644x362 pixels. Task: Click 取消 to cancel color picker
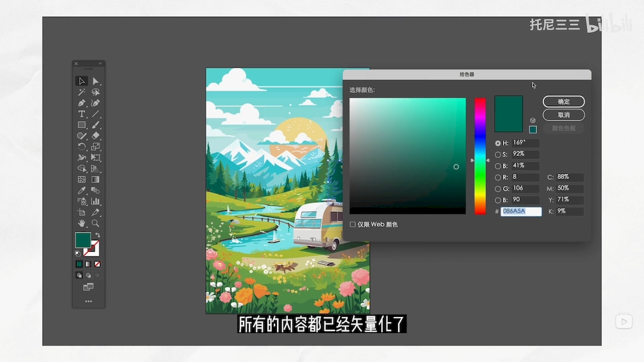point(563,115)
